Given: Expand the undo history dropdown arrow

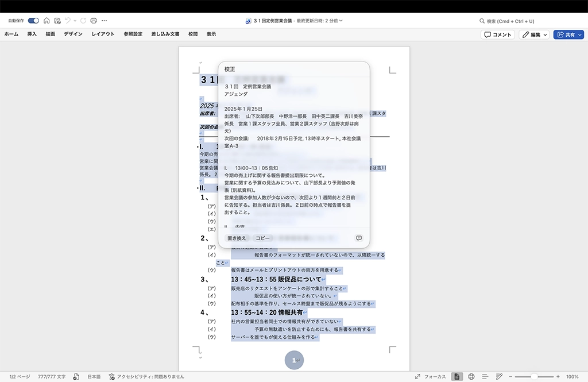Looking at the screenshot, I should [x=75, y=21].
